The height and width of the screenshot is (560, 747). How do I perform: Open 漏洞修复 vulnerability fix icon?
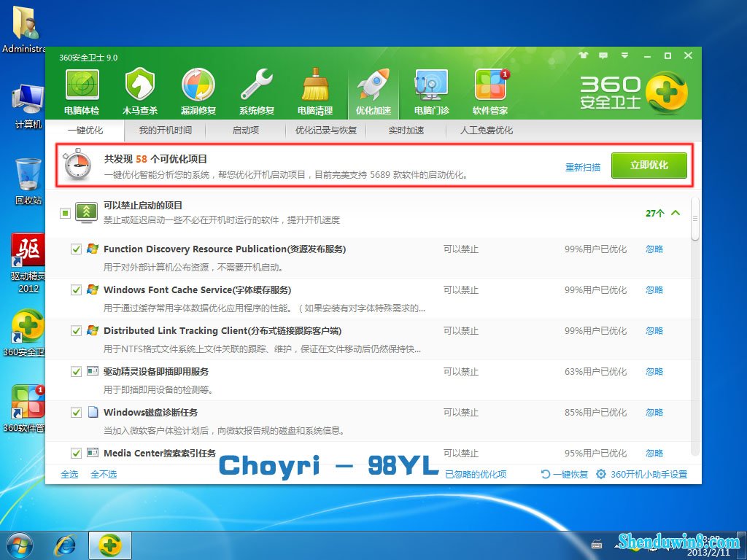coord(198,93)
